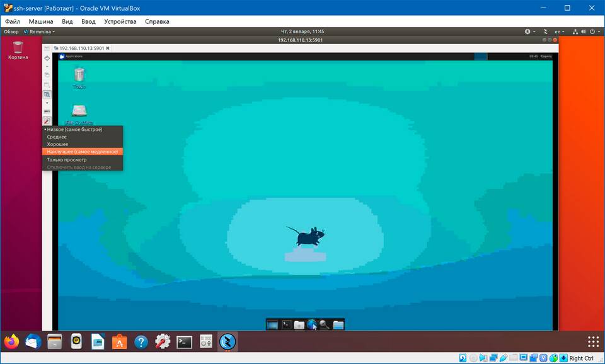Click the Remmina icon in Ubuntu dock
The image size is (605, 364).
click(228, 341)
